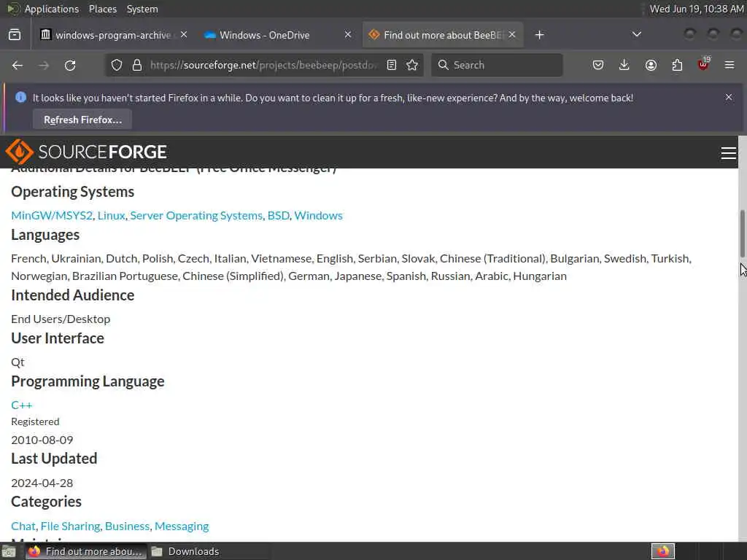The height and width of the screenshot is (560, 747).
Task: Click registered date 2010-08-09
Action: click(x=42, y=440)
